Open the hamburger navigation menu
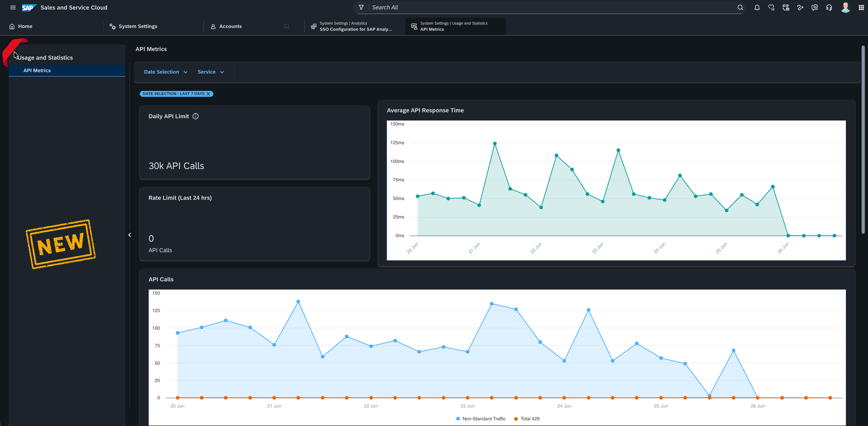Screen dimensions: 868x426 coord(13,8)
